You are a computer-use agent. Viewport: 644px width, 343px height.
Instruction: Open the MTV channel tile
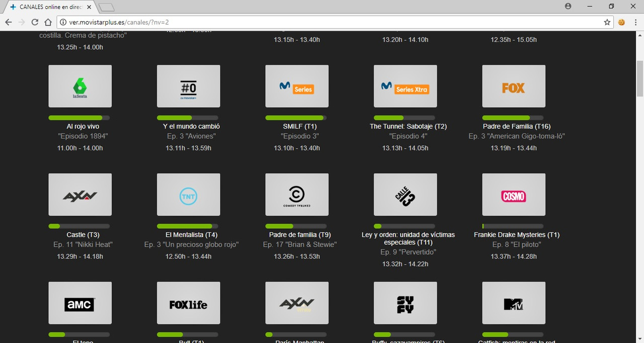click(x=514, y=303)
